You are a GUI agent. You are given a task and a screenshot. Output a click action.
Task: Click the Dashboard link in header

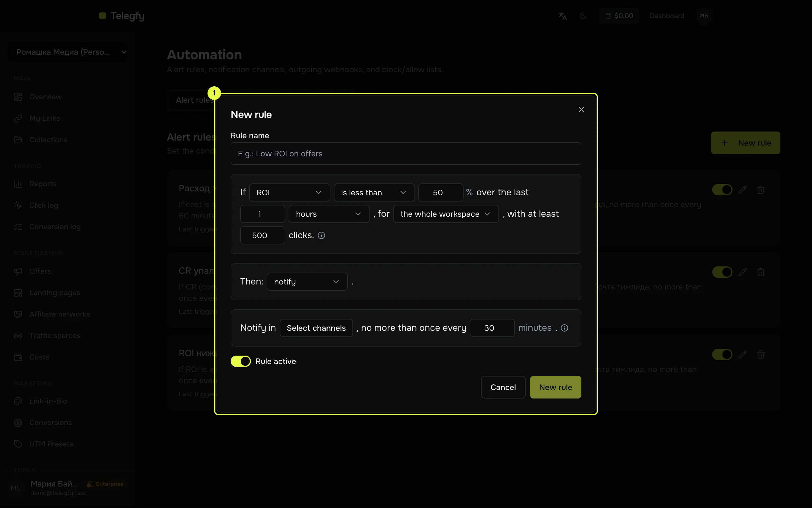click(667, 16)
